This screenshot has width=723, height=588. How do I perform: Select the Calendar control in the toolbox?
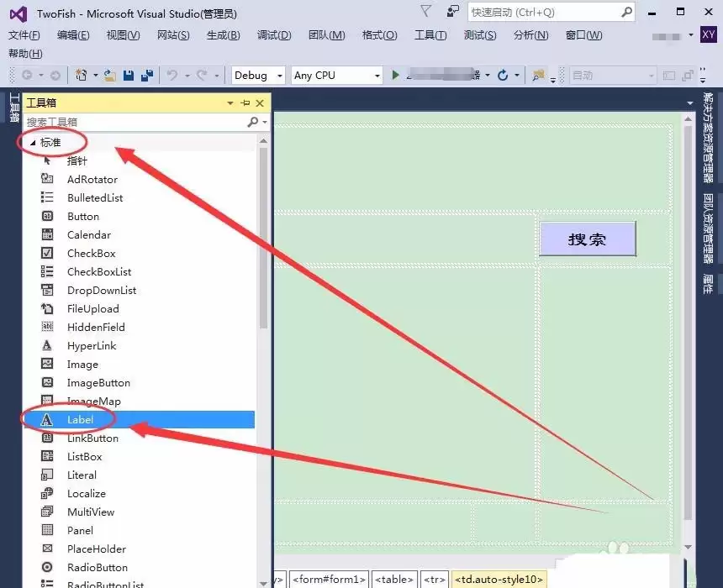pyautogui.click(x=89, y=234)
